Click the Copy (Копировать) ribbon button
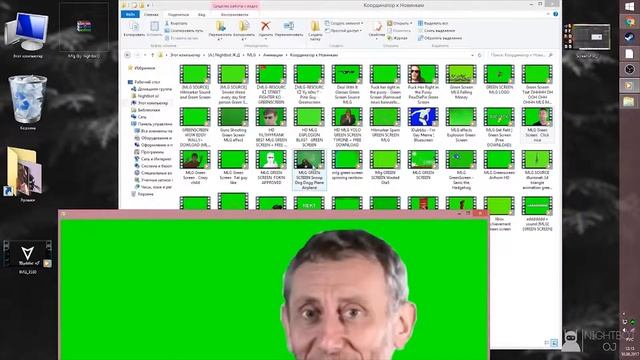The image size is (640, 360). point(134,29)
